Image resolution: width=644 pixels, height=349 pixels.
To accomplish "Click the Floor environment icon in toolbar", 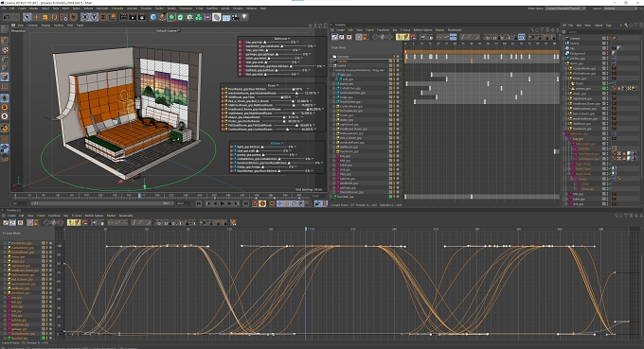I will [226, 17].
